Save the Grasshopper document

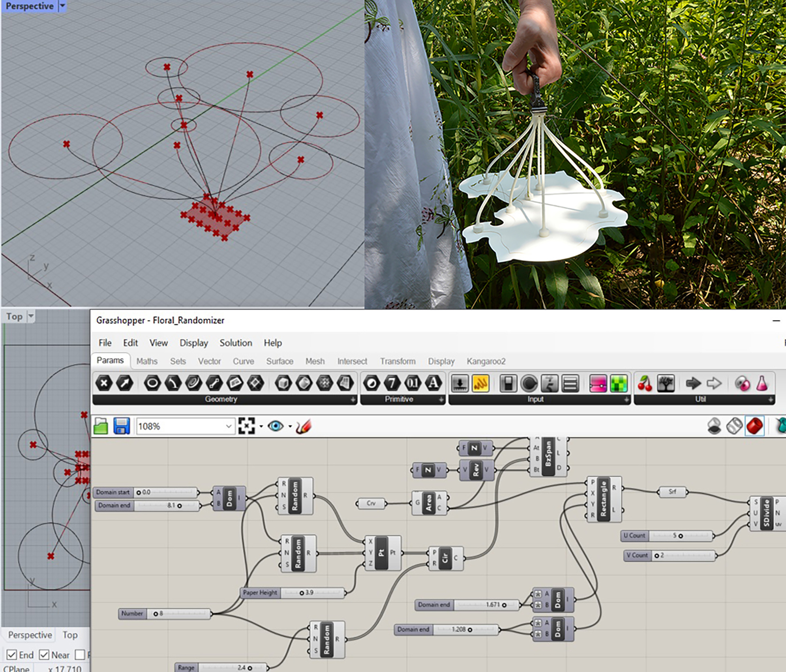point(122,426)
